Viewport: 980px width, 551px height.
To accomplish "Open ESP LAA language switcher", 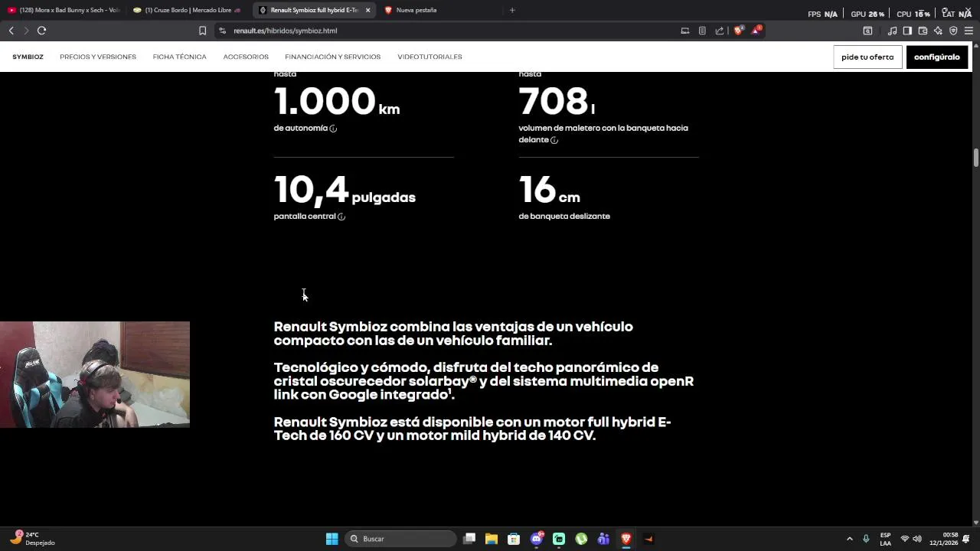I will click(885, 539).
